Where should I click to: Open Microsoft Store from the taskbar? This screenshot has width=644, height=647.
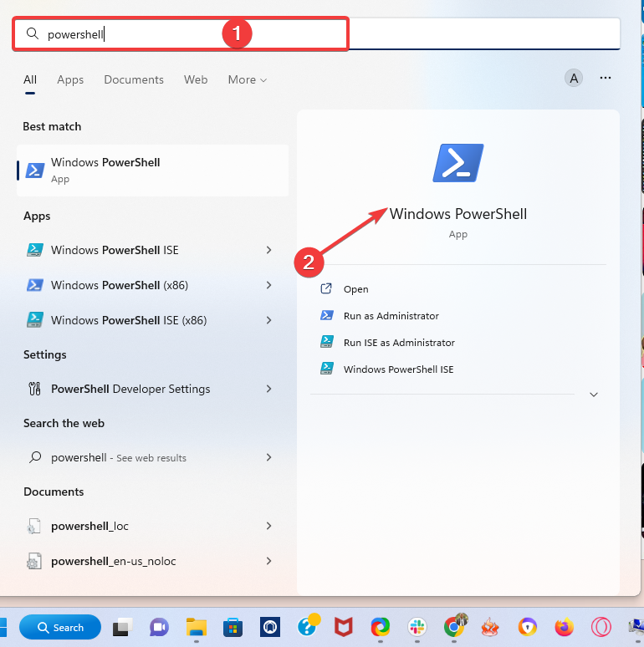(x=233, y=627)
